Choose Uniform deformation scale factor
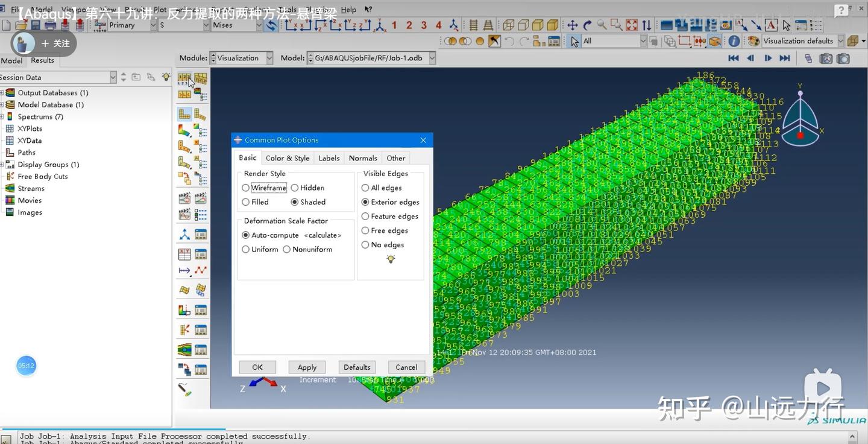 pos(260,249)
